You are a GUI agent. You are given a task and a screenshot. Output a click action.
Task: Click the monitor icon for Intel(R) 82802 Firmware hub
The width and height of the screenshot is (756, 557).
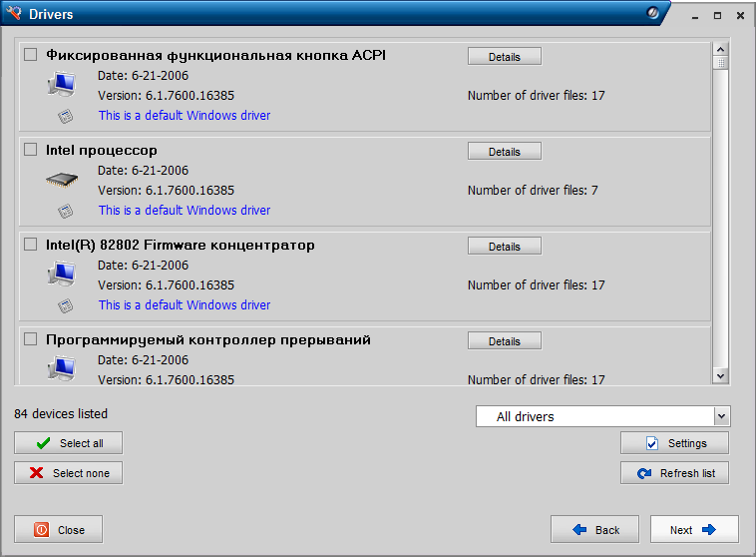pos(62,274)
